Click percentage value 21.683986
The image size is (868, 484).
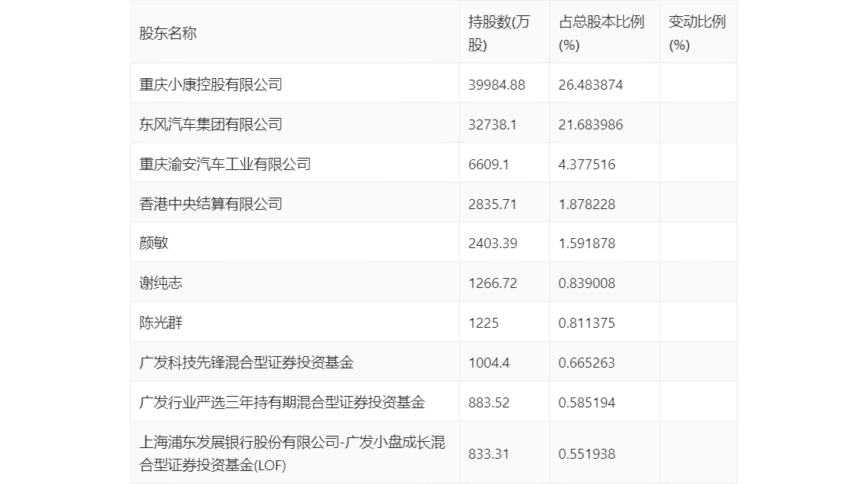pos(591,125)
